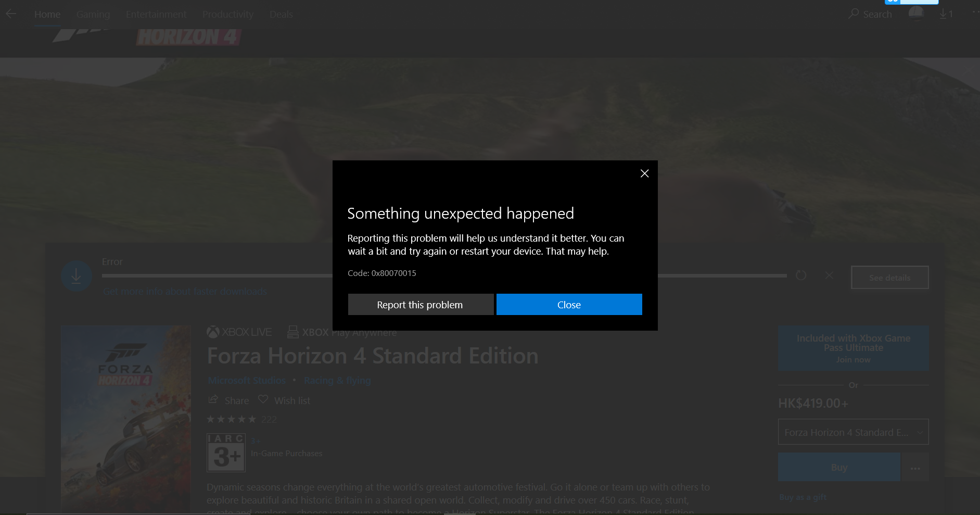Retry the download with refresh icon
Image resolution: width=980 pixels, height=515 pixels.
(x=801, y=275)
